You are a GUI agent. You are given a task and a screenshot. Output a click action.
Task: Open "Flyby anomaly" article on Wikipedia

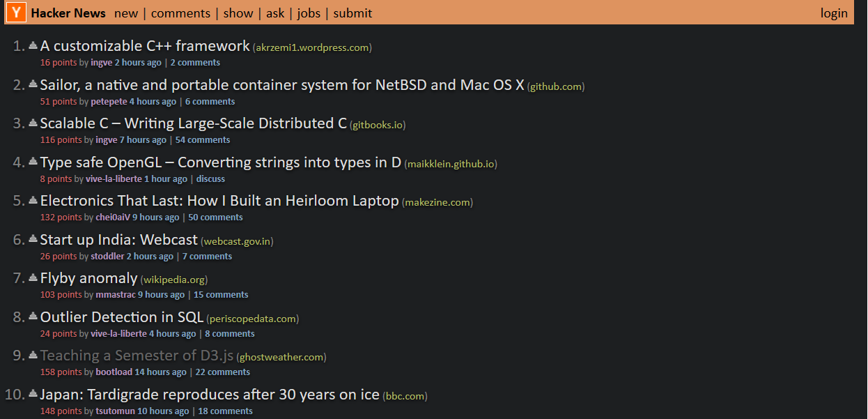(x=88, y=277)
